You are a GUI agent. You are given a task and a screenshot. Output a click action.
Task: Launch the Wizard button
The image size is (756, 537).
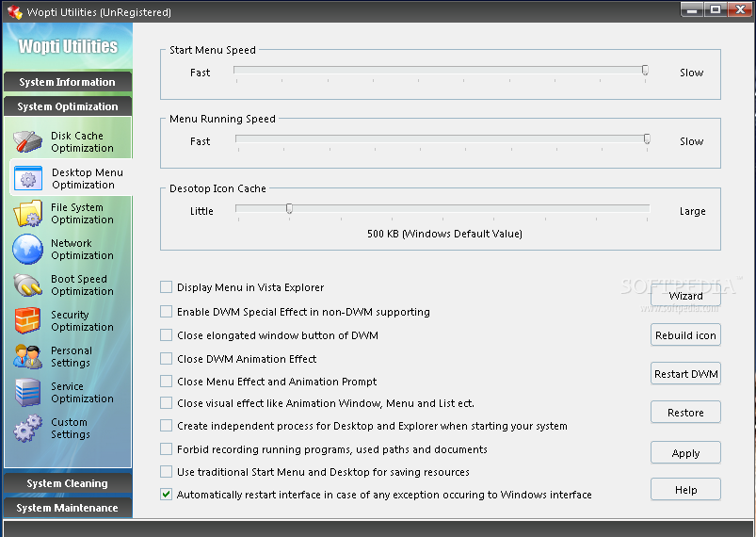click(x=685, y=295)
